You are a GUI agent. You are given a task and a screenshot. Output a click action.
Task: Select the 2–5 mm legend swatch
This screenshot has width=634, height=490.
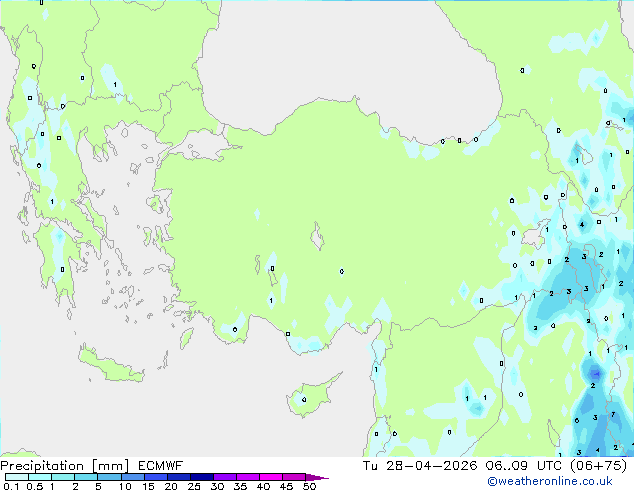[86, 477]
